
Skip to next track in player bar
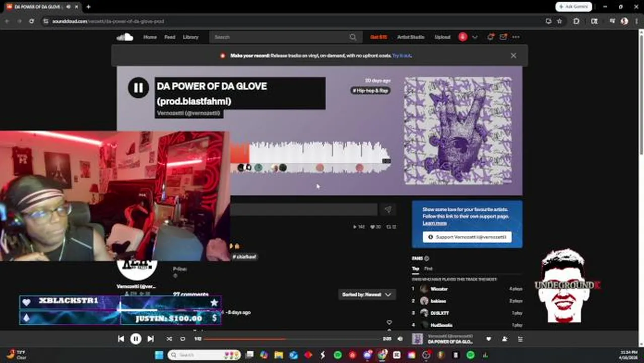[x=150, y=339]
